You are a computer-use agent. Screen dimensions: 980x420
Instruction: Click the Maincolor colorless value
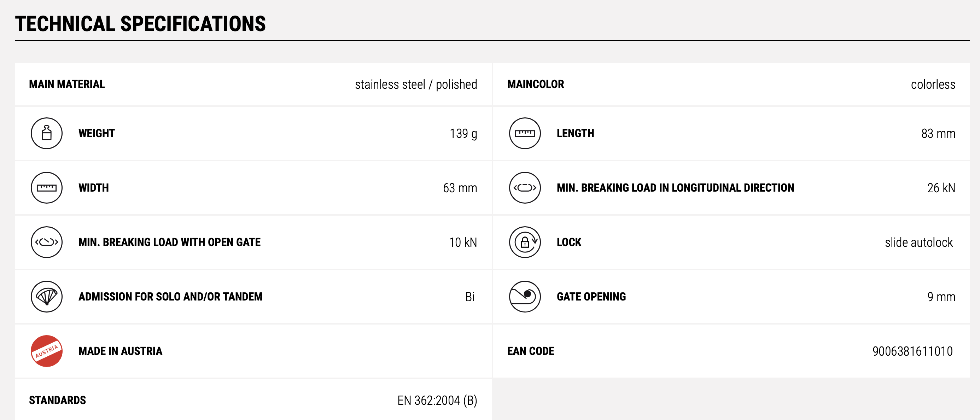point(933,84)
